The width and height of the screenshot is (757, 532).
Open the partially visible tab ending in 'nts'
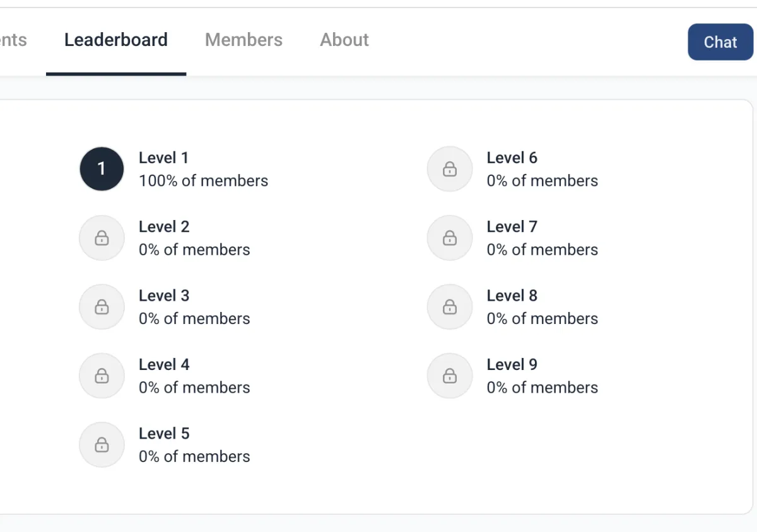13,40
